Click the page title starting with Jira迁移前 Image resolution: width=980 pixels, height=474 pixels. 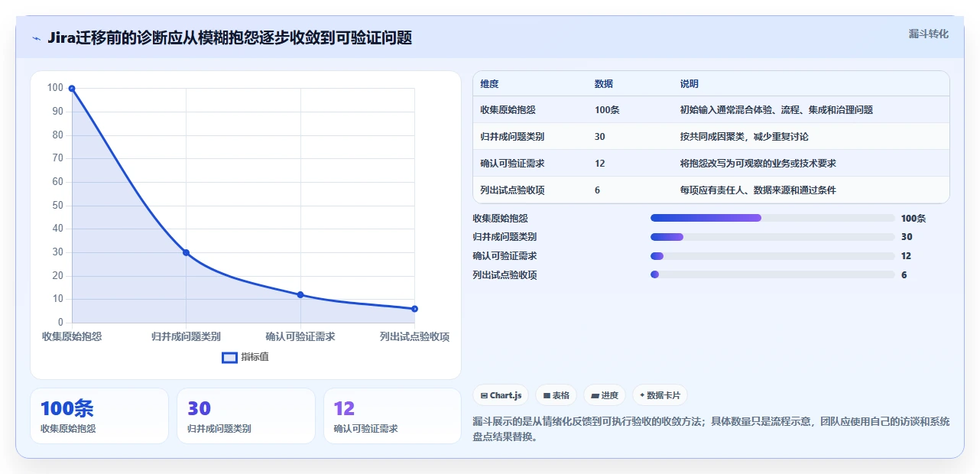(229, 38)
